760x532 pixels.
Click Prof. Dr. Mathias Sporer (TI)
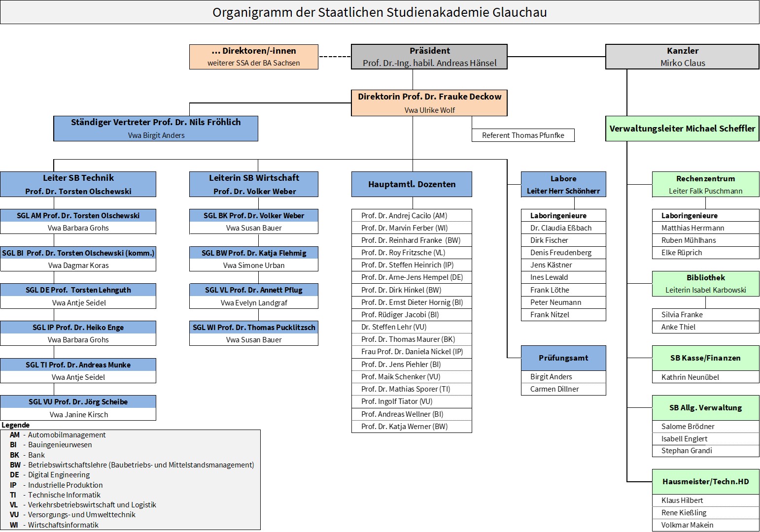[412, 389]
